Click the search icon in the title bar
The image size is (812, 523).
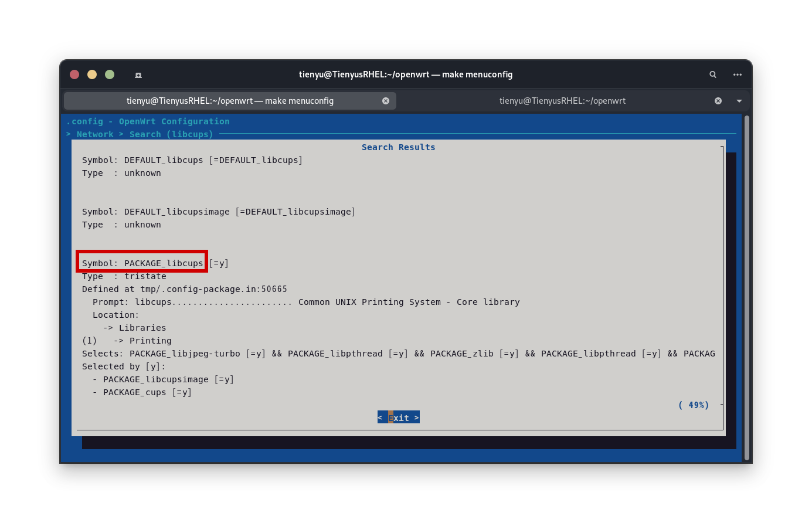(713, 74)
